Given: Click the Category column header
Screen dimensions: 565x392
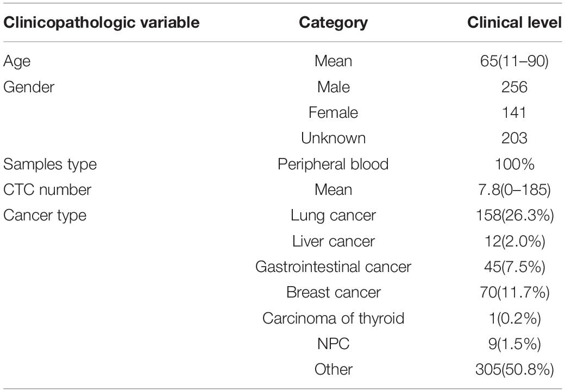Looking at the screenshot, I should tap(334, 23).
